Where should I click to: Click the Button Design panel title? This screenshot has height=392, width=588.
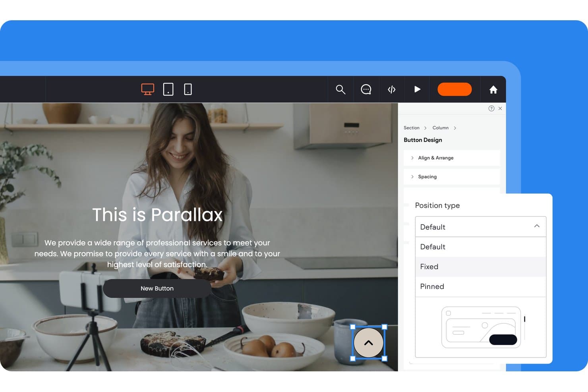pos(423,140)
